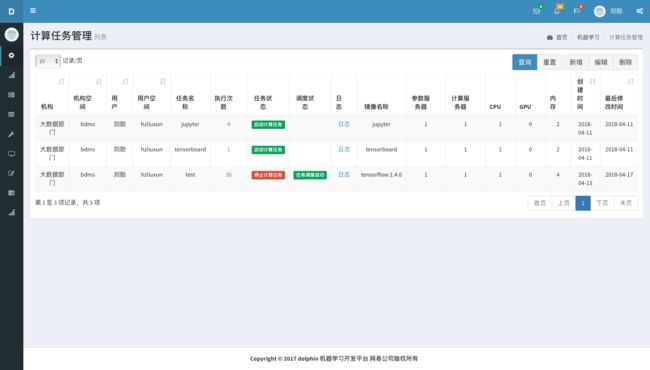650x370 pixels.
Task: Select the gear icon in the left sidebar
Action: tap(12, 55)
